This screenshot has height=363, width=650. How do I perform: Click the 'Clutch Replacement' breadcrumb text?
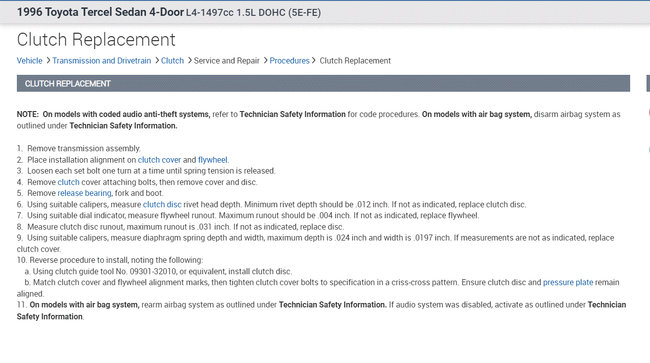tap(355, 60)
